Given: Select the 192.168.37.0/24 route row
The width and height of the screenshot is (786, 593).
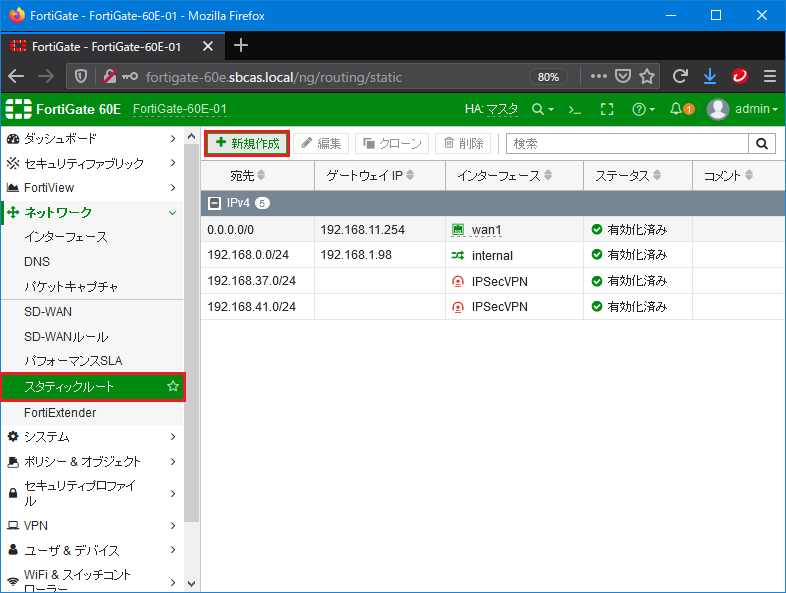Looking at the screenshot, I should point(493,281).
